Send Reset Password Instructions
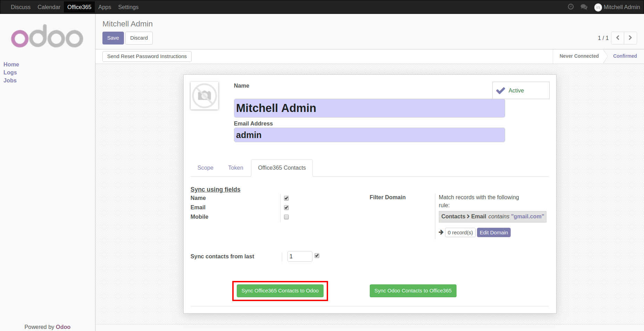Viewport: 644px width, 331px height. click(x=147, y=56)
